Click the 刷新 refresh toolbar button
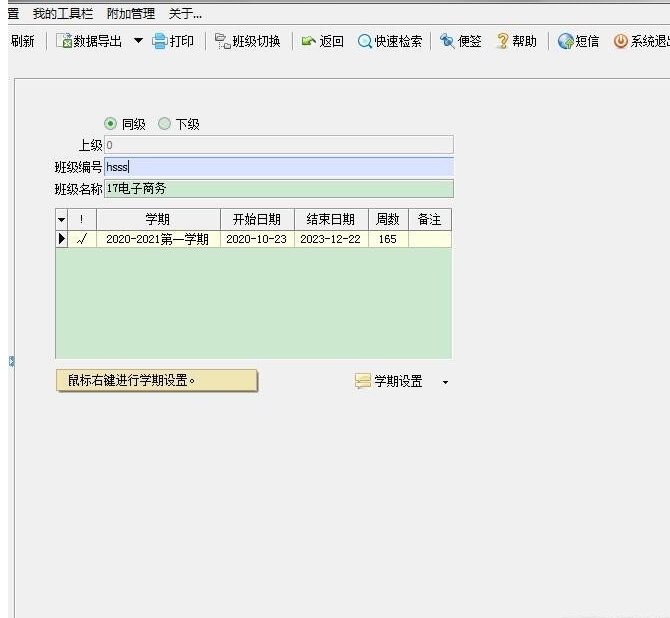Image resolution: width=670 pixels, height=618 pixels. coord(23,41)
